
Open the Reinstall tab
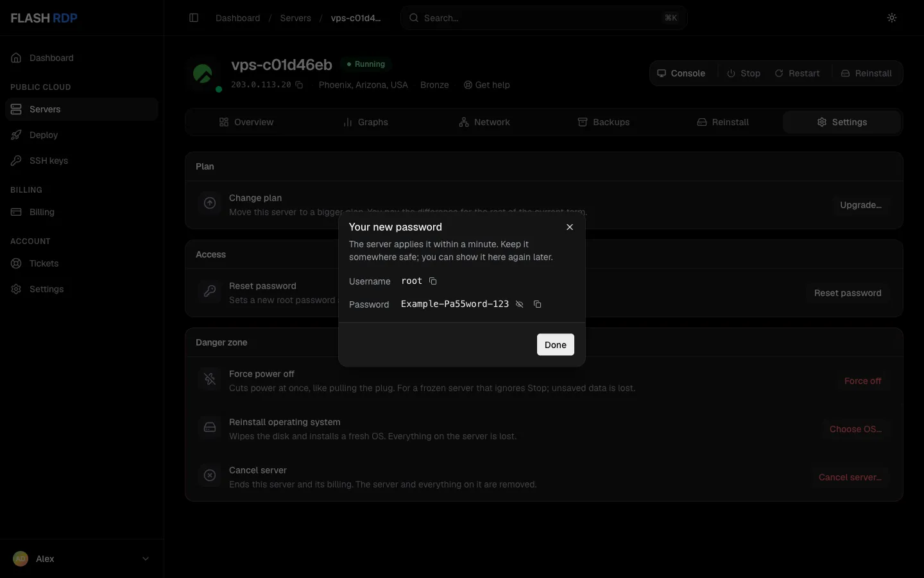(x=723, y=122)
